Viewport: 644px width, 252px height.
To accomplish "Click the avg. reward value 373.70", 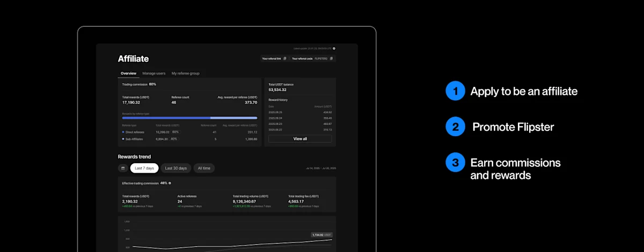I will pos(251,102).
